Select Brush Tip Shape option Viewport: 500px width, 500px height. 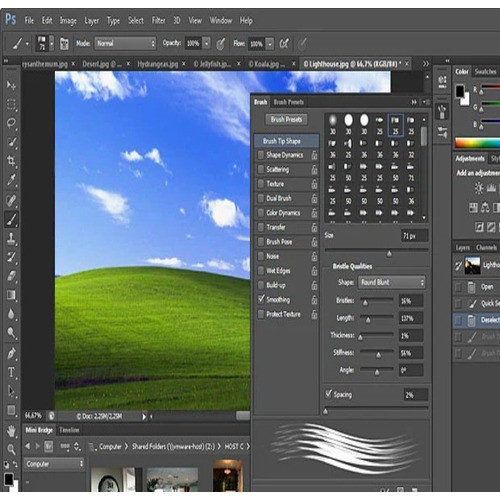pyautogui.click(x=287, y=141)
